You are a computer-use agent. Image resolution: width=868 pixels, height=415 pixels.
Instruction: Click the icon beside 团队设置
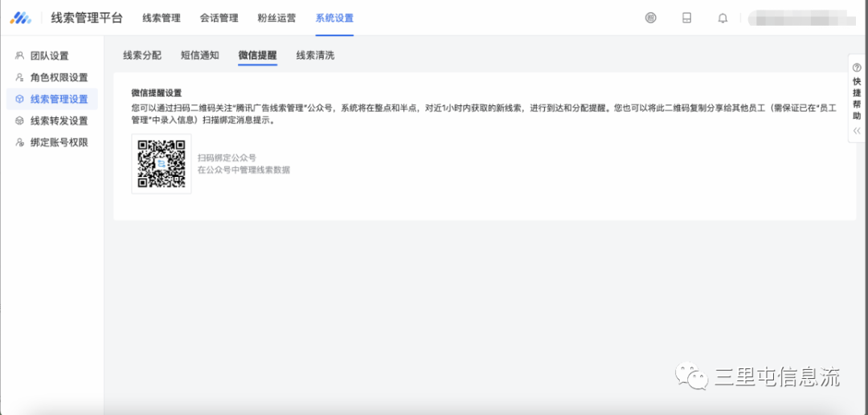tap(19, 55)
